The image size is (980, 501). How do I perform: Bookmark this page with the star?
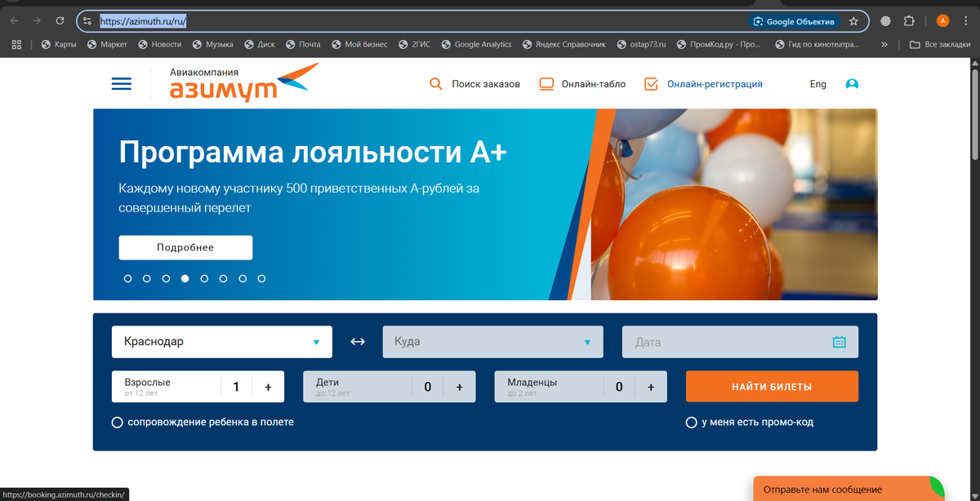853,21
